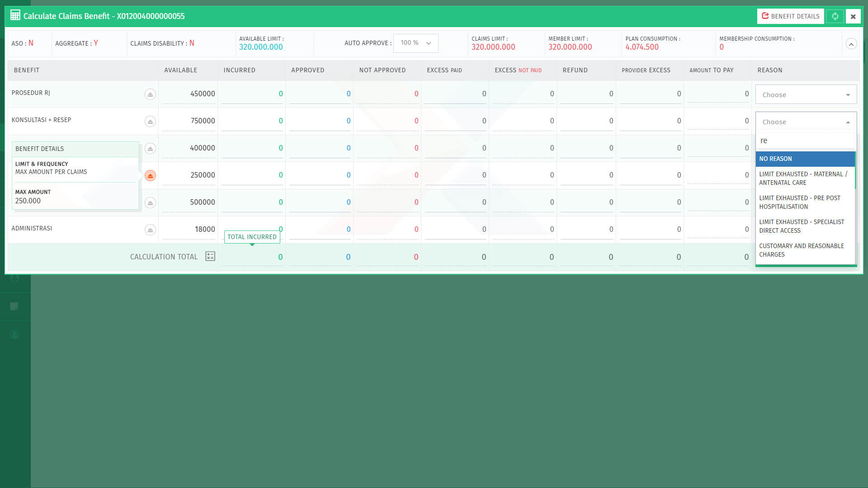The width and height of the screenshot is (868, 488).
Task: Show details icon for ADMINISTRASI row
Action: click(x=150, y=230)
